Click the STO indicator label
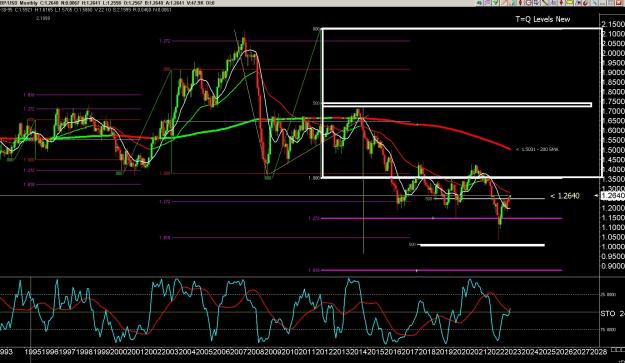This screenshot has height=363, width=625. click(608, 314)
